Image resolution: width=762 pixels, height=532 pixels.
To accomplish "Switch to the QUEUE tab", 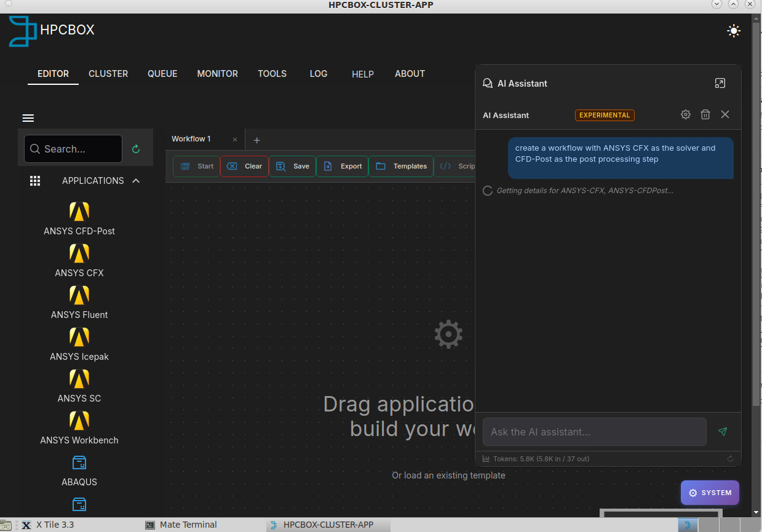I will (x=162, y=74).
